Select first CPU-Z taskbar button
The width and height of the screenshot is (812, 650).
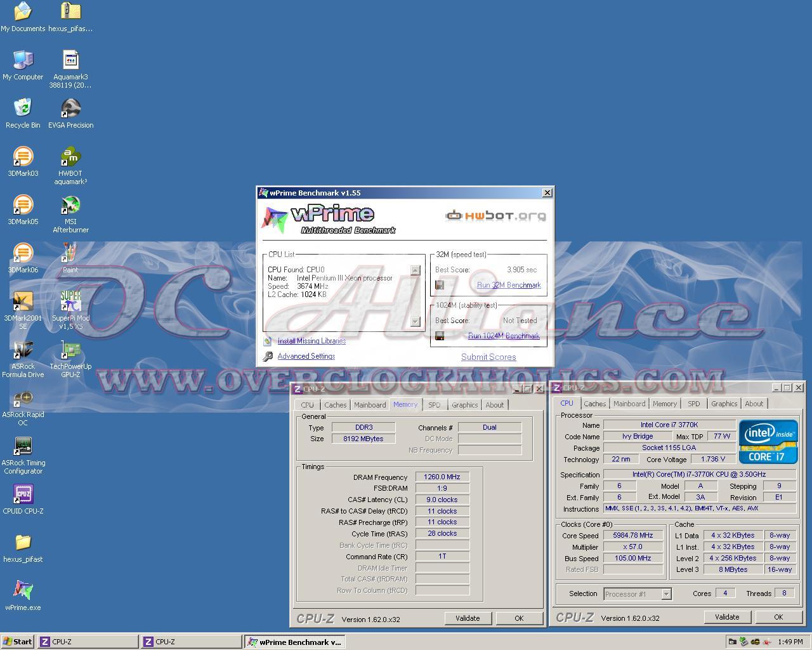[x=88, y=642]
